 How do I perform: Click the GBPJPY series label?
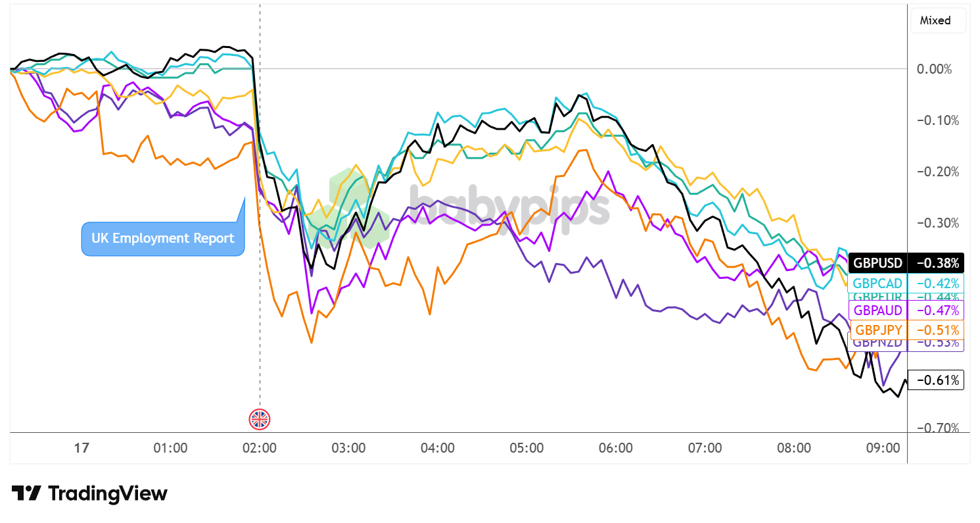coord(877,330)
